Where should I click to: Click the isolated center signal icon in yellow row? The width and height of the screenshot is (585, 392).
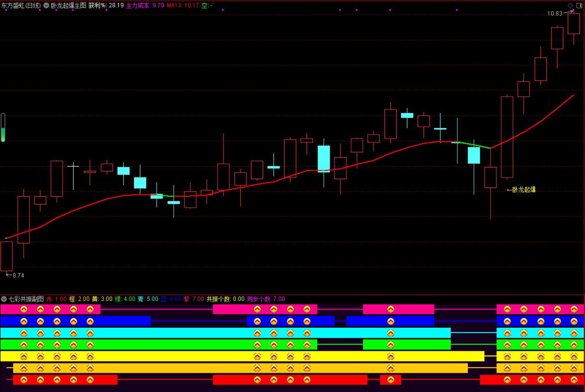tap(390, 356)
